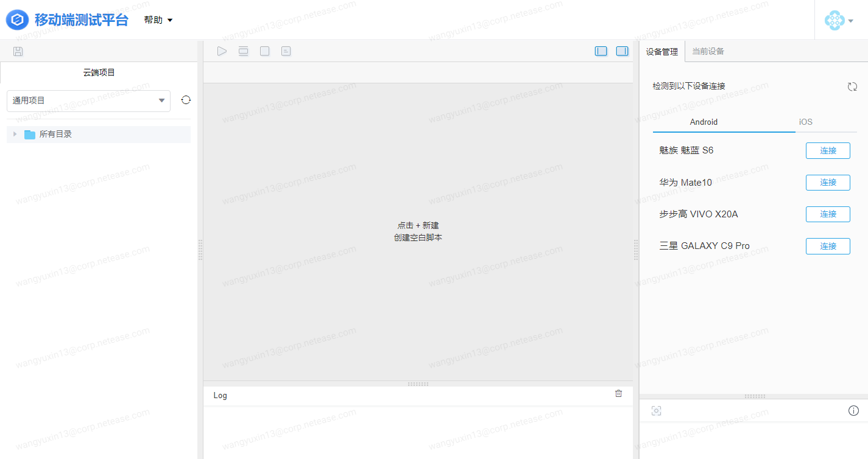Screen dimensions: 868x459
Task: Click the 检测到以下设备连接 label
Action: 689,86
